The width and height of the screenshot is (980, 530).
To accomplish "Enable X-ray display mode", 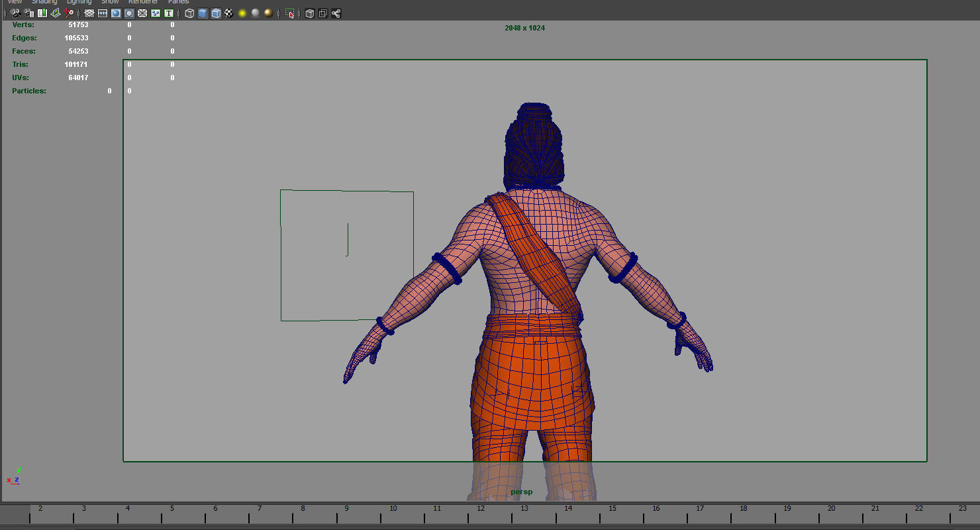I will point(309,13).
